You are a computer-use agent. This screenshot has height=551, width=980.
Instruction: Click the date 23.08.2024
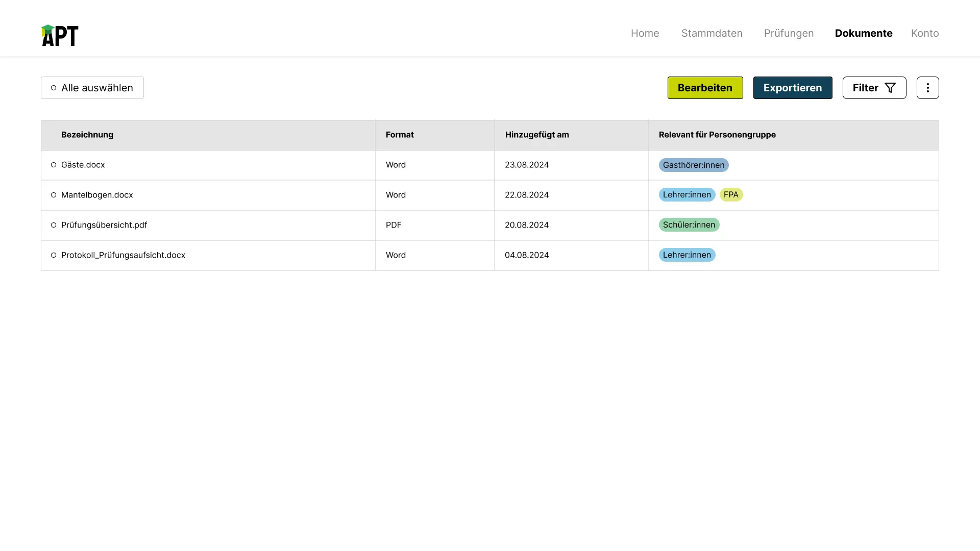pos(527,165)
